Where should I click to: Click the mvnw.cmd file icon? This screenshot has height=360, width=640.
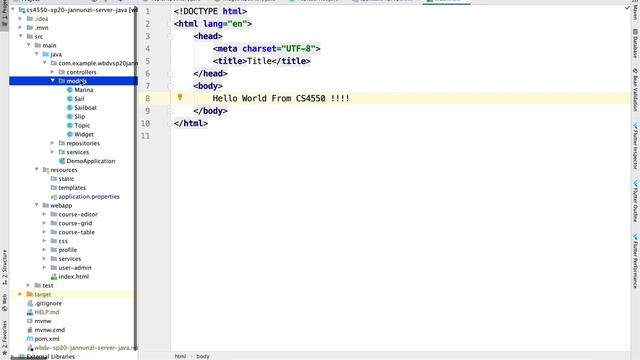pos(29,330)
